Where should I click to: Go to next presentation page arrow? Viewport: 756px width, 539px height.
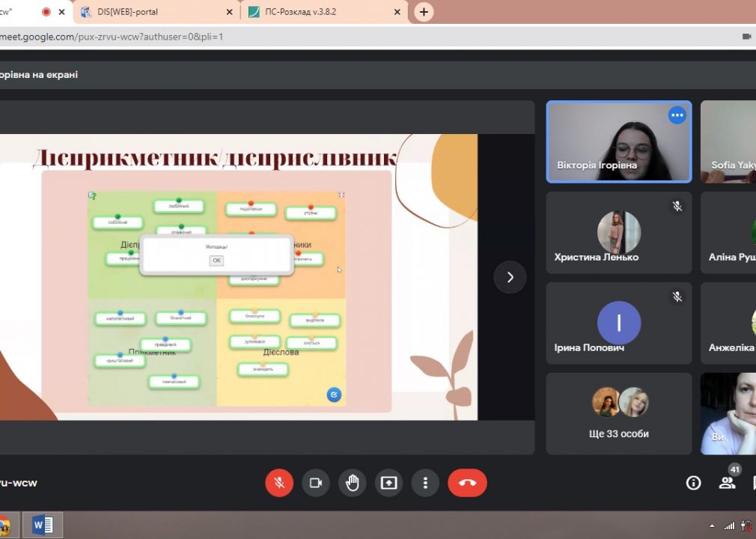tap(510, 277)
